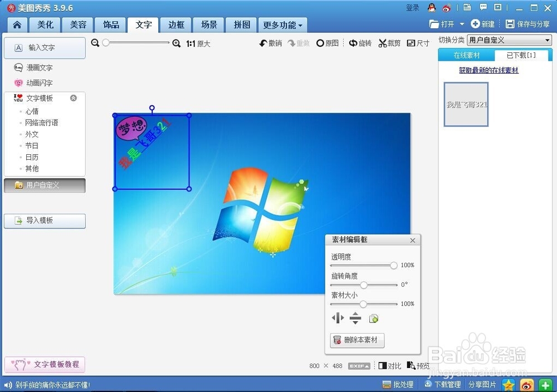Screen dimensions: 557x392
Task: Adjust the zoom slider handle
Action: 105,43
